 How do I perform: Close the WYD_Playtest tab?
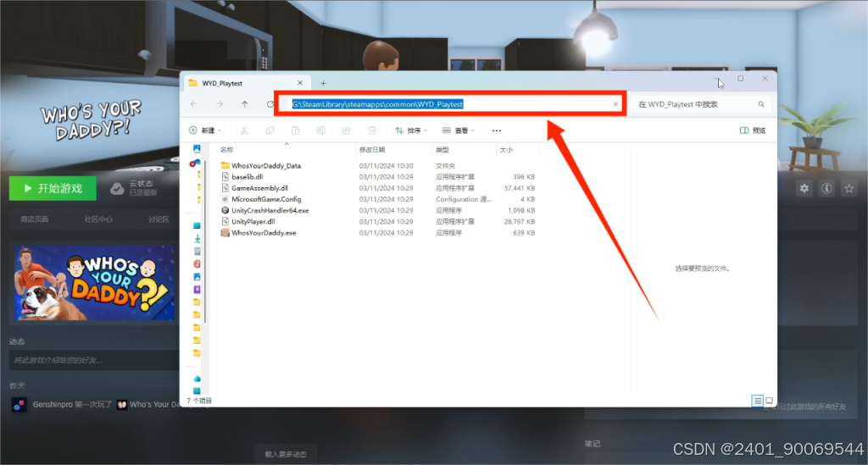(x=300, y=83)
